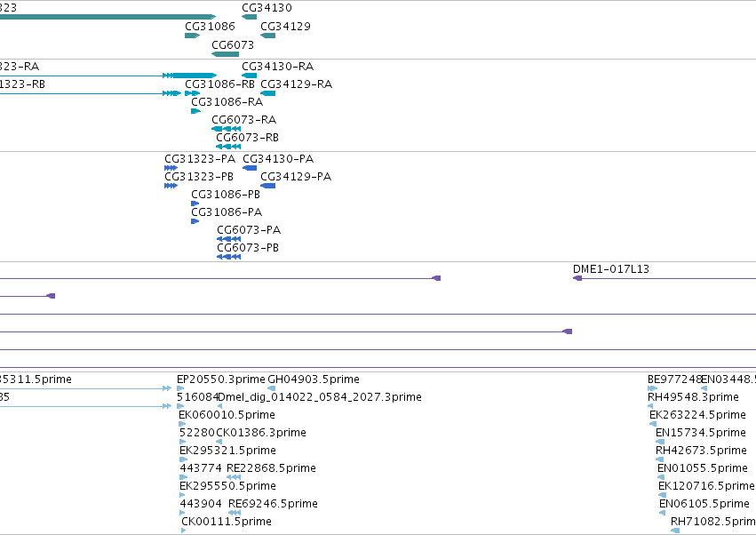Select the 443774 EST label
The width and height of the screenshot is (756, 535).
201,468
